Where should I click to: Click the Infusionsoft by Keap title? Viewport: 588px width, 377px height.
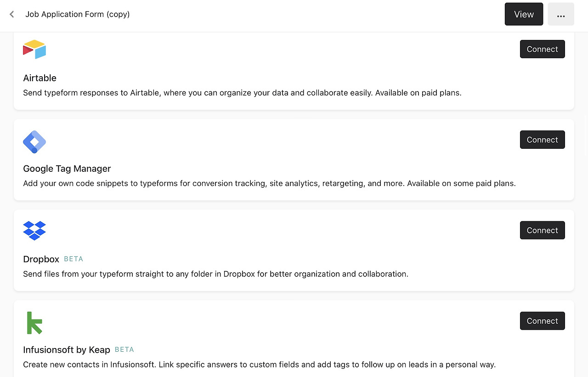67,350
